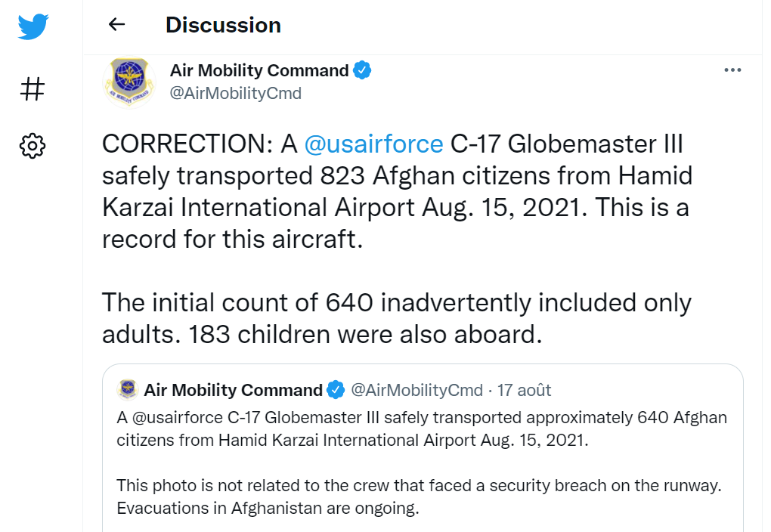Screen dimensions: 771x532
Task: Open the "17 août" timestamp
Action: click(524, 390)
